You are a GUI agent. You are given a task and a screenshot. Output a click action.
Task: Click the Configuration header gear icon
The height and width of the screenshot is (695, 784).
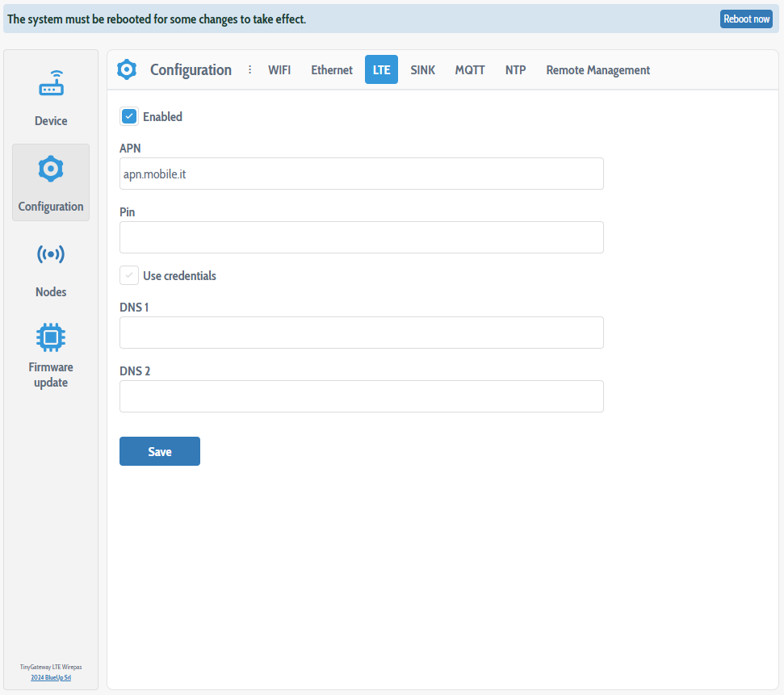point(127,70)
